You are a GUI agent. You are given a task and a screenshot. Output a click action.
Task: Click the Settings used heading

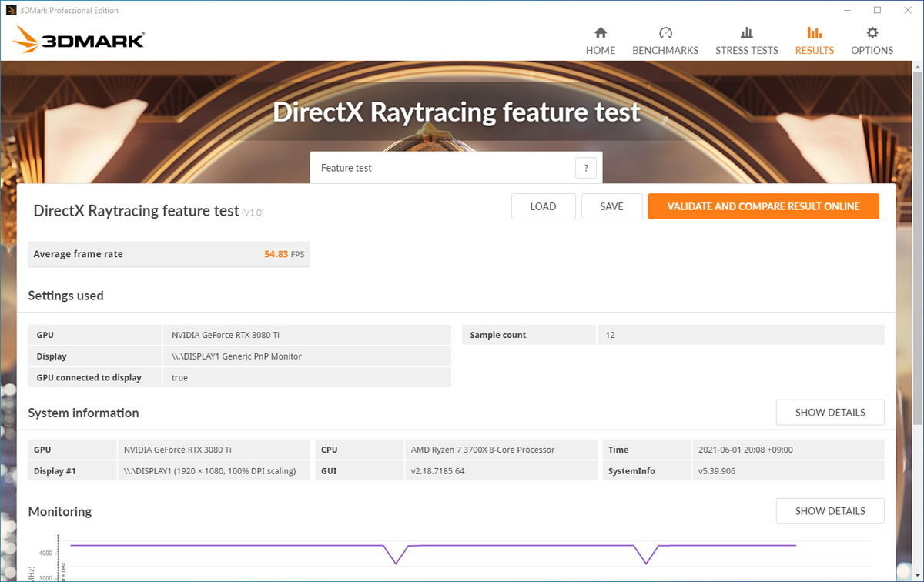pos(65,296)
